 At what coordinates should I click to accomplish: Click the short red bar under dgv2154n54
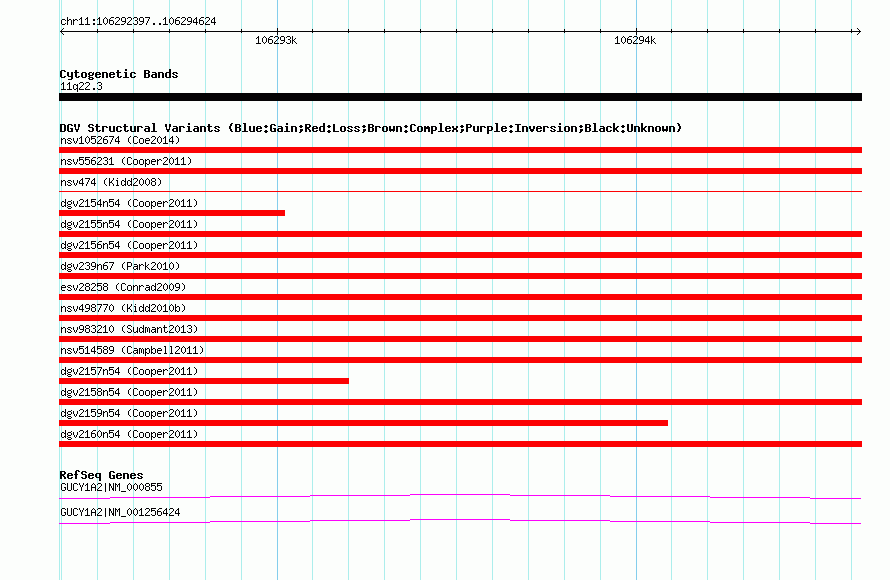pyautogui.click(x=172, y=213)
